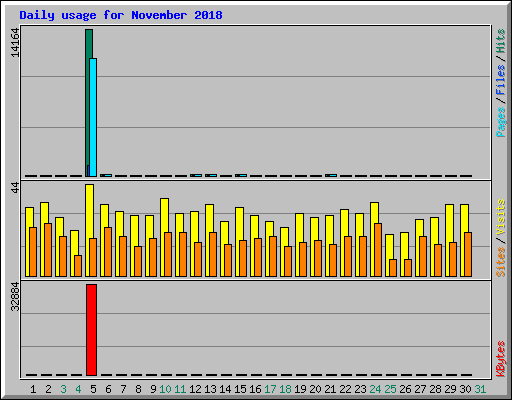Screen dimensions: 512x400
Task: Click day label 14 on the x-axis
Action: 225,389
